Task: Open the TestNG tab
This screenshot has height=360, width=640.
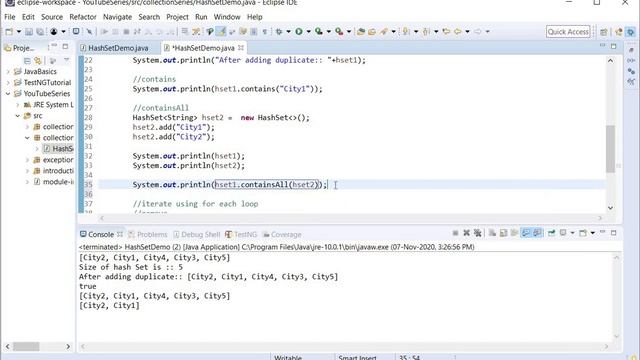Action: pyautogui.click(x=241, y=234)
